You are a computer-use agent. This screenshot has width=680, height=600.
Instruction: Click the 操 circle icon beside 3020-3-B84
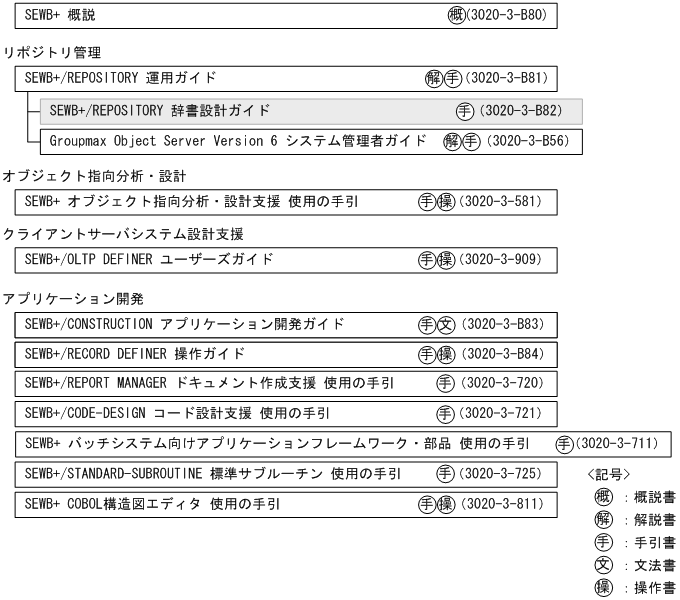point(446,355)
